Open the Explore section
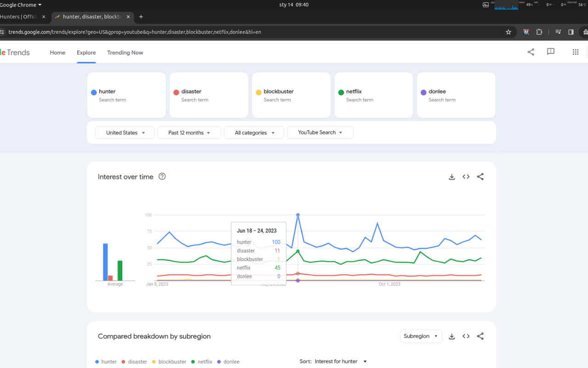 [x=86, y=52]
